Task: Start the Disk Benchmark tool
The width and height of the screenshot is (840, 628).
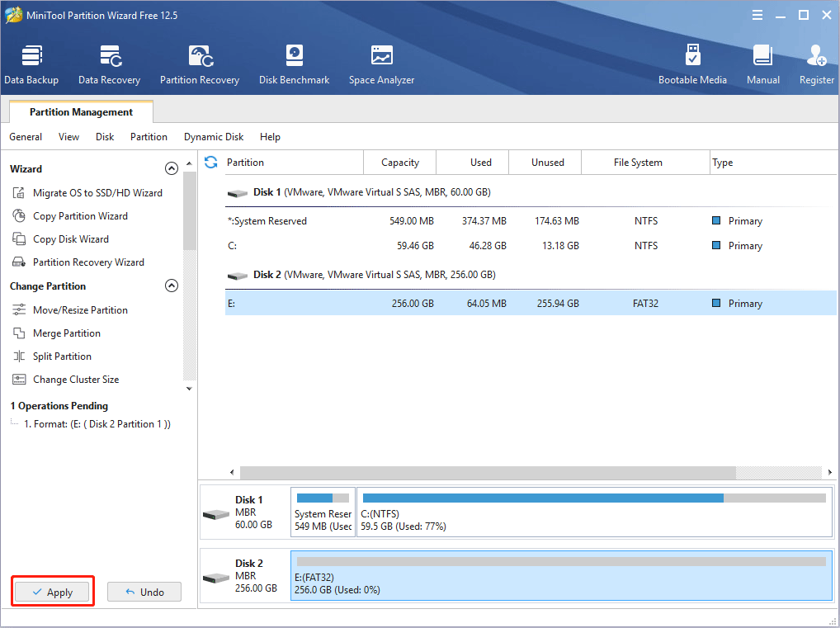Action: pyautogui.click(x=294, y=65)
